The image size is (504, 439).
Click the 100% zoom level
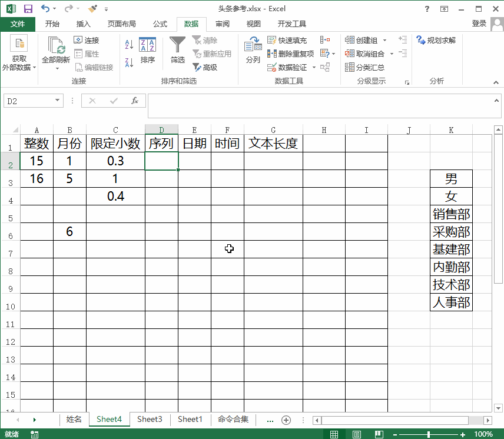(x=483, y=434)
